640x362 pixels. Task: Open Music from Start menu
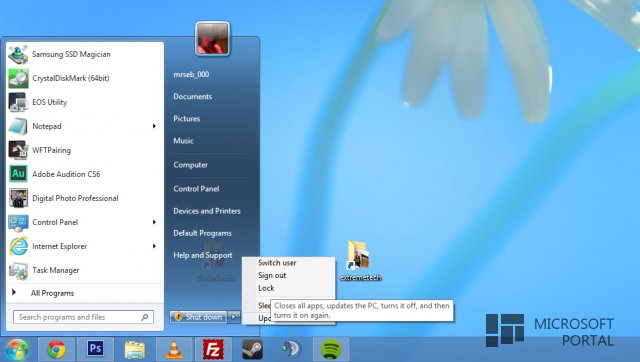click(183, 141)
